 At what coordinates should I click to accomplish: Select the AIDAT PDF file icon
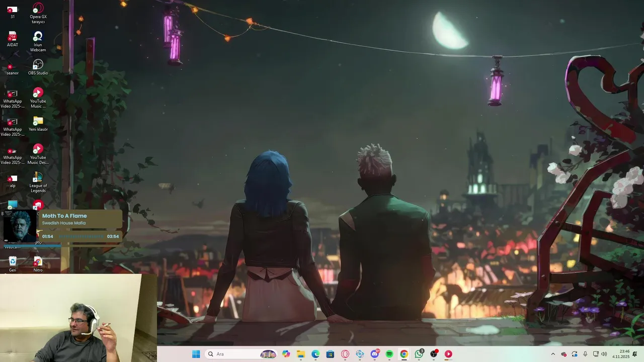(13, 39)
